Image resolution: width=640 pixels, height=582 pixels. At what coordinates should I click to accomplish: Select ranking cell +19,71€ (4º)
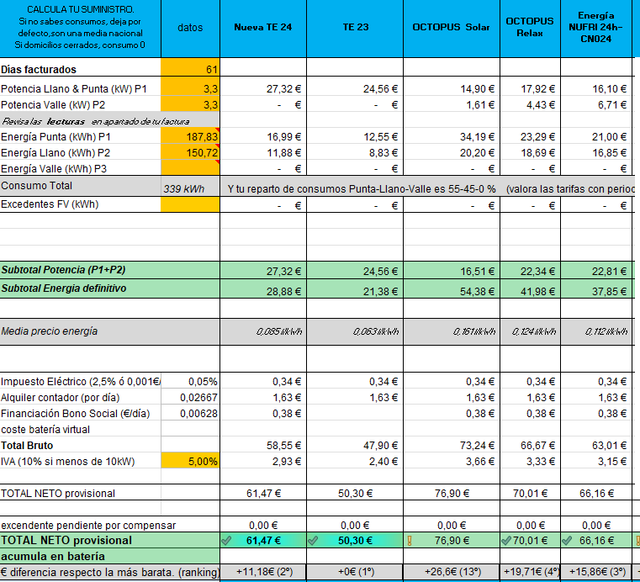(530, 572)
